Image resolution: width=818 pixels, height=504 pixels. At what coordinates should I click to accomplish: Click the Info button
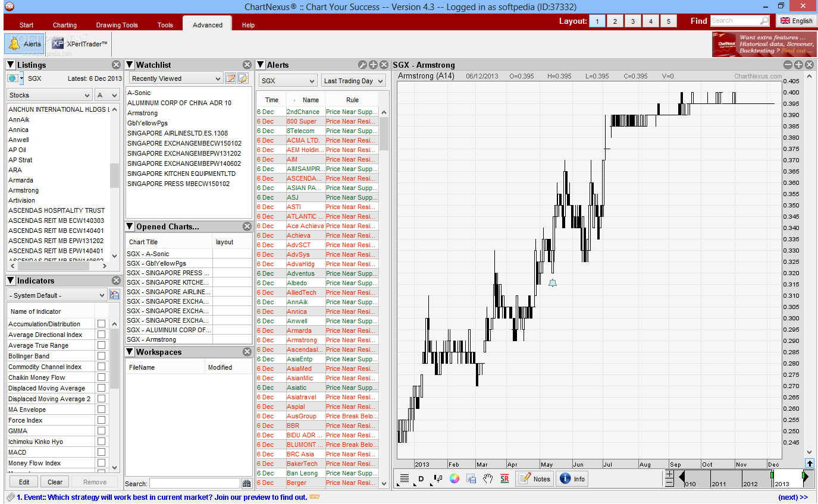572,478
